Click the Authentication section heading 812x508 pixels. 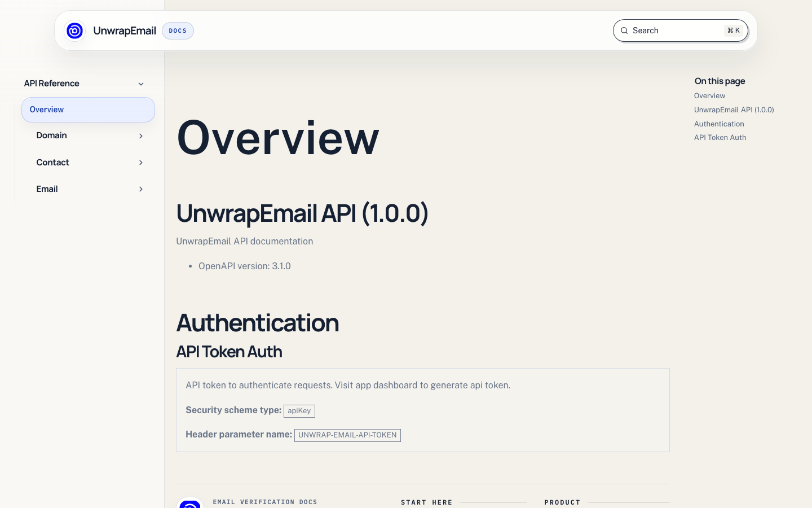click(258, 323)
